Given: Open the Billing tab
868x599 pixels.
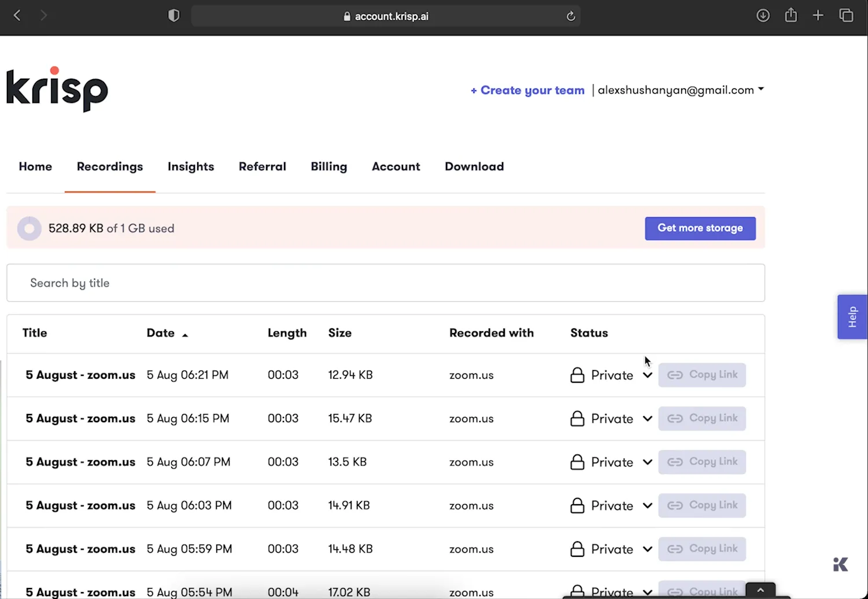Looking at the screenshot, I should (329, 167).
